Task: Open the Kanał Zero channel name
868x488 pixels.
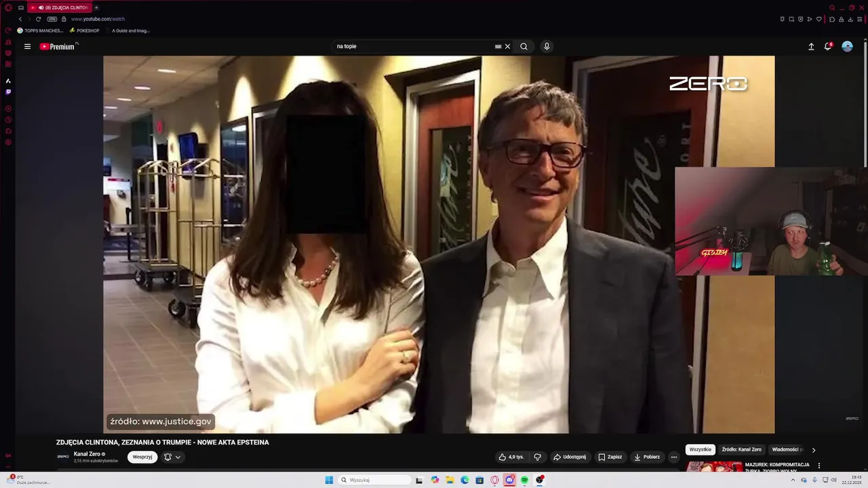Action: coord(87,454)
